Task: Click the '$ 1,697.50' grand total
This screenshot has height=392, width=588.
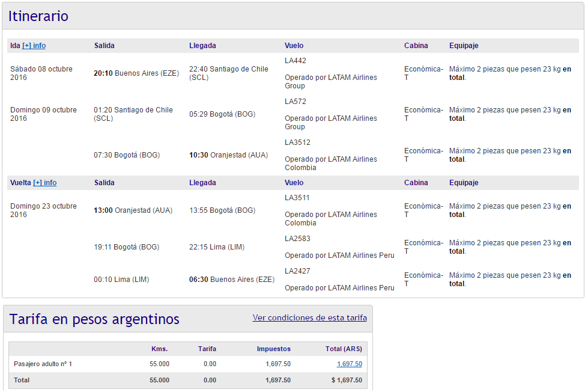Action: (347, 380)
